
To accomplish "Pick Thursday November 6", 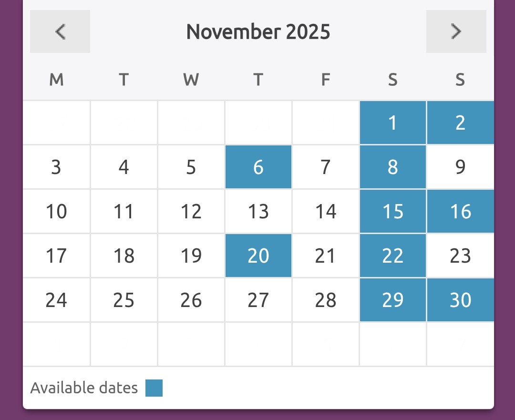I will pos(258,167).
